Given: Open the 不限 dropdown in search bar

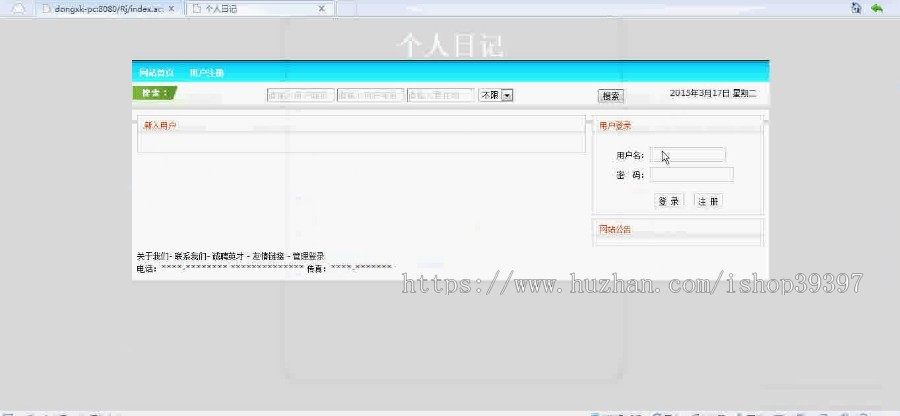Looking at the screenshot, I should point(495,95).
